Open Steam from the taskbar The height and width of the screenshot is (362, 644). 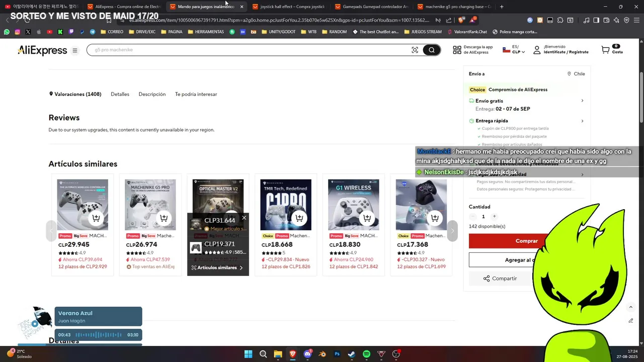pos(352,354)
